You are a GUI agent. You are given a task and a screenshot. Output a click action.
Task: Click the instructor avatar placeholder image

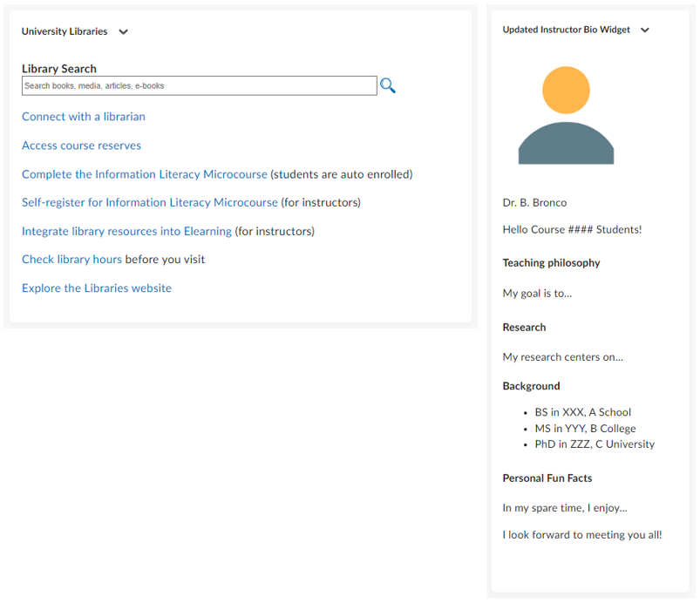[566, 115]
